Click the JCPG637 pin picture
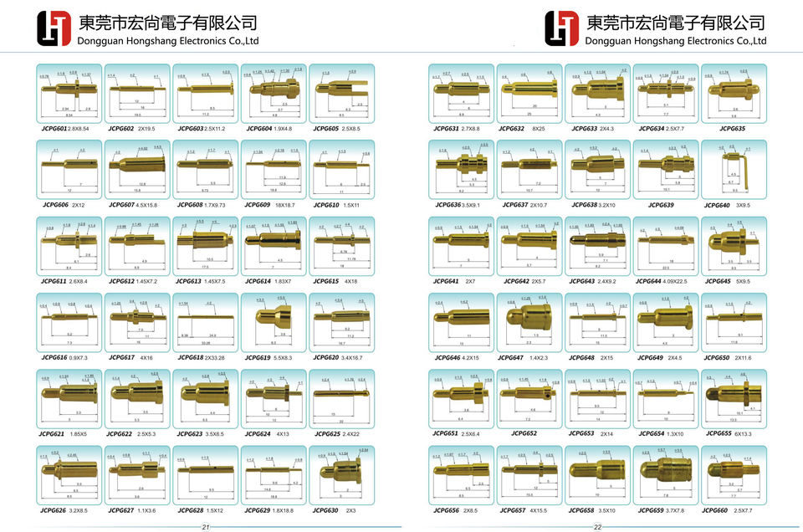 pos(529,170)
